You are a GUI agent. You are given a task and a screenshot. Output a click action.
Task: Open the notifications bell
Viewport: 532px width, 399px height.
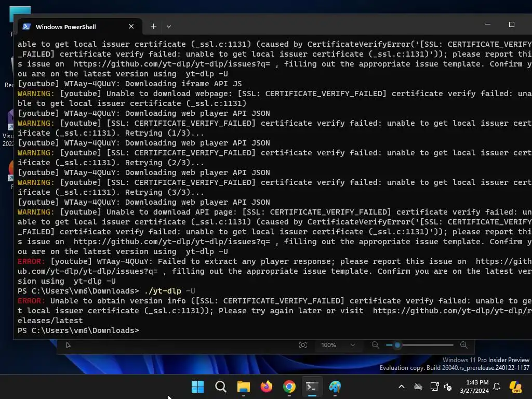pyautogui.click(x=497, y=387)
